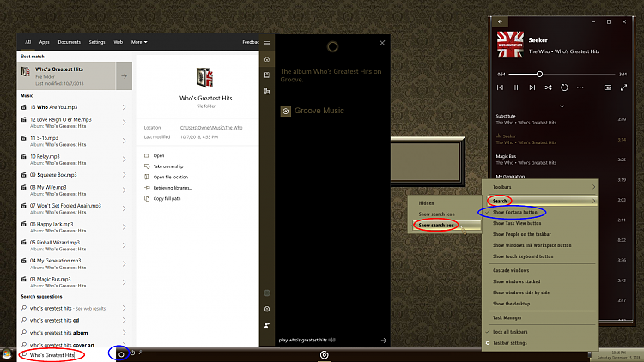
Task: Open more options ellipsis in Groove
Action: 580,87
